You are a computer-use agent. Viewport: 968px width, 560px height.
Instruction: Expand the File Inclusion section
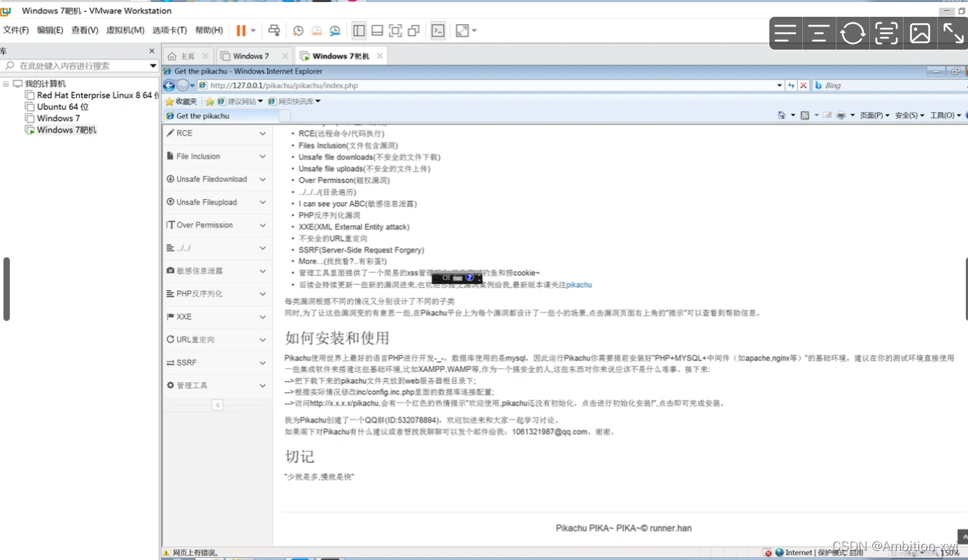218,157
